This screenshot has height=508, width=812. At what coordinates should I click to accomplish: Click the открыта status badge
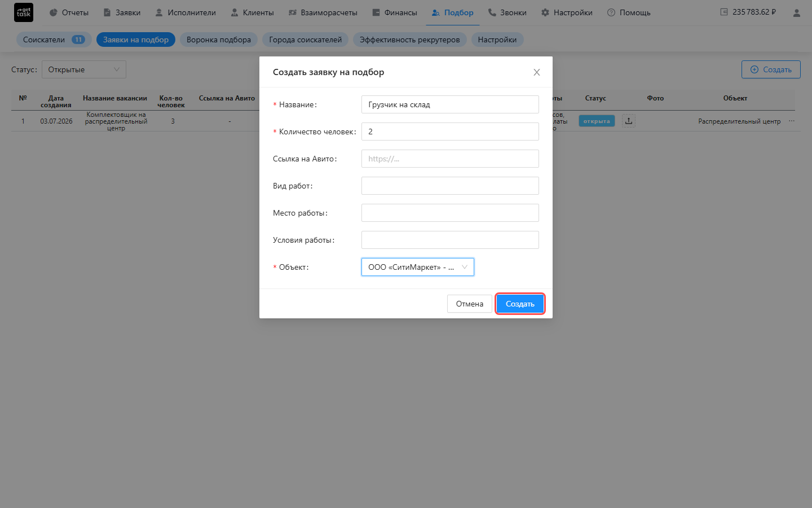pyautogui.click(x=597, y=121)
